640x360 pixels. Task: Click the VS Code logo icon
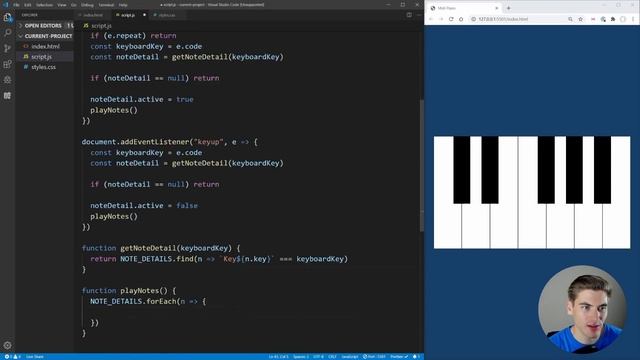tap(6, 5)
